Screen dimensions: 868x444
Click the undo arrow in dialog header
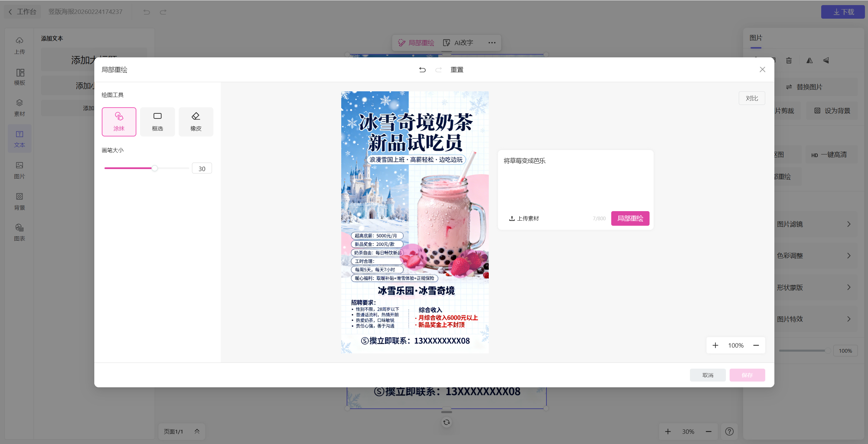click(x=422, y=70)
